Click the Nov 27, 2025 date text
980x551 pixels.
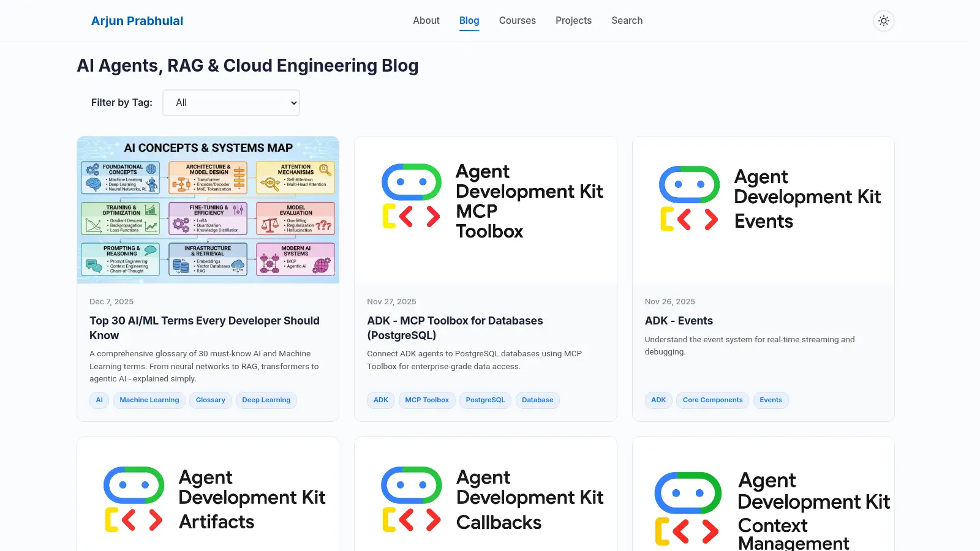pyautogui.click(x=391, y=302)
